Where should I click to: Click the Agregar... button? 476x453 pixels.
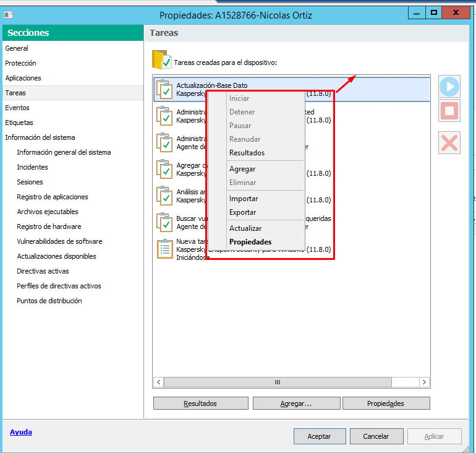point(296,403)
